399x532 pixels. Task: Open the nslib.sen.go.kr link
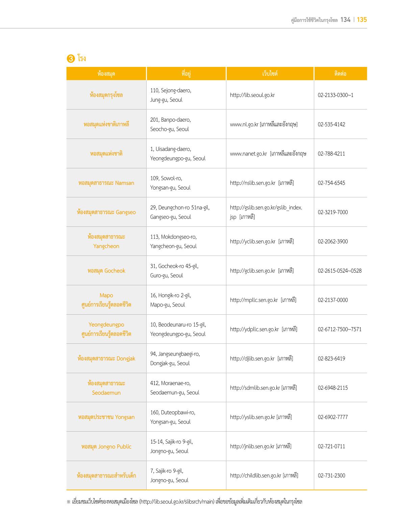252,183
